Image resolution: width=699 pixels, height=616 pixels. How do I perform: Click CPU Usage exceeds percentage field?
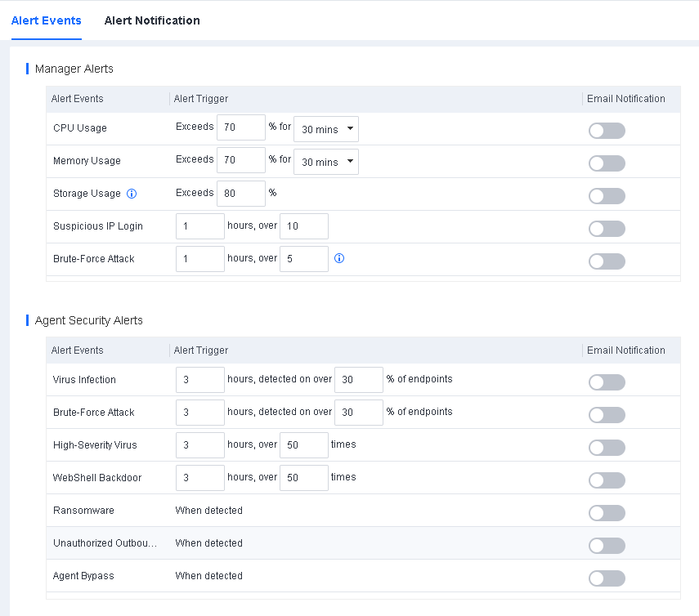[240, 128]
